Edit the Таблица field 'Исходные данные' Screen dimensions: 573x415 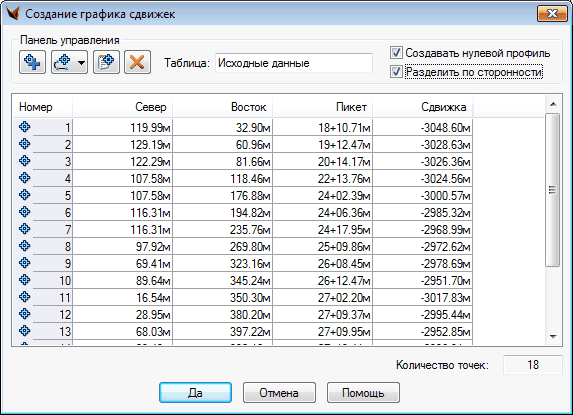(294, 63)
